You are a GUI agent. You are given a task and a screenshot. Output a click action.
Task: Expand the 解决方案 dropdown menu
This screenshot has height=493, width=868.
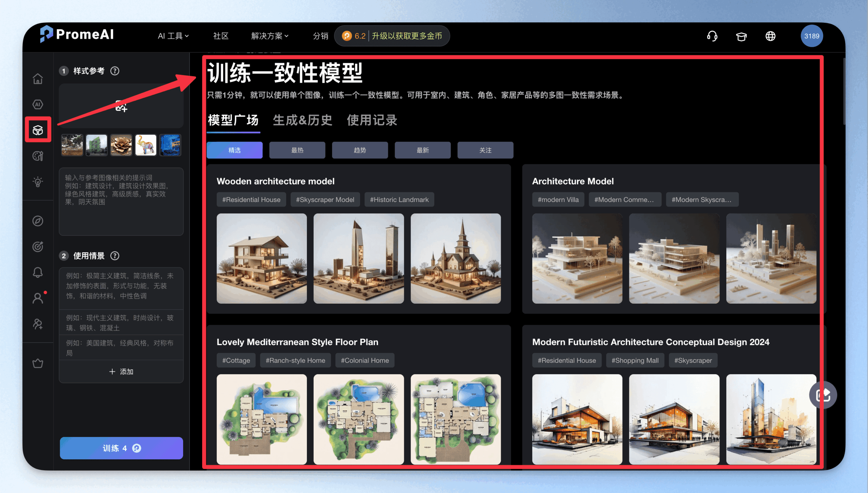(270, 36)
